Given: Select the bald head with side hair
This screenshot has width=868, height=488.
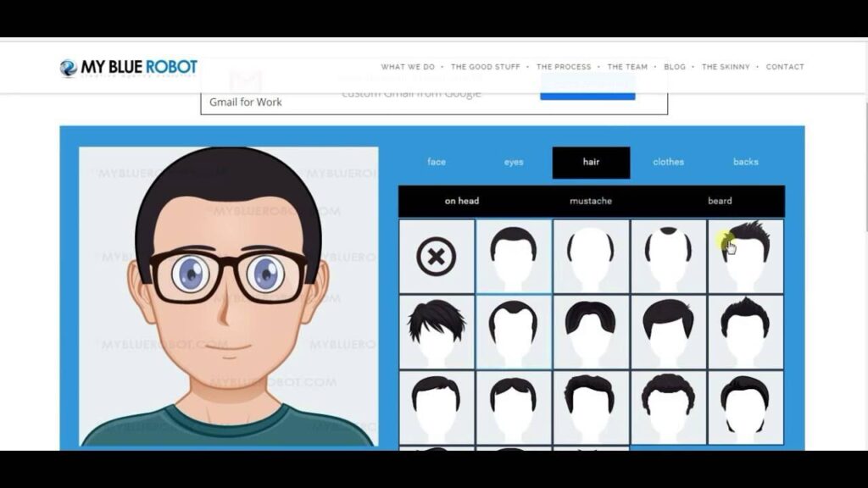Looking at the screenshot, I should pos(591,256).
